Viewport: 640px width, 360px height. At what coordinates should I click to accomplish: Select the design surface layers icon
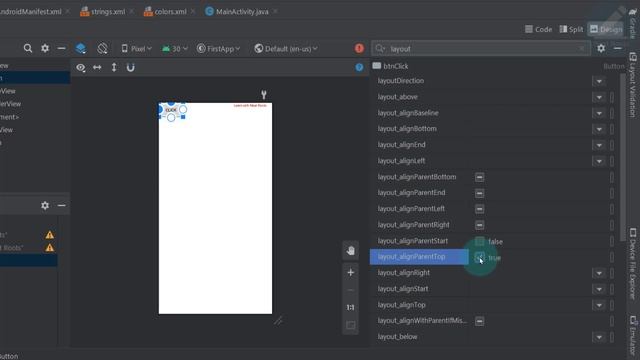(81, 49)
